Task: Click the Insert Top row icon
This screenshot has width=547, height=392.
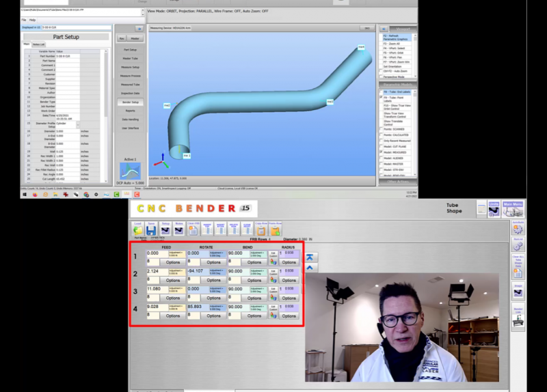Action: (207, 230)
